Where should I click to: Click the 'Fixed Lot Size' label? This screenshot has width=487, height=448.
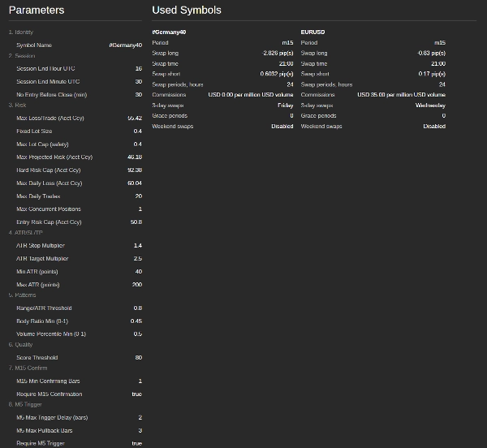click(x=34, y=131)
